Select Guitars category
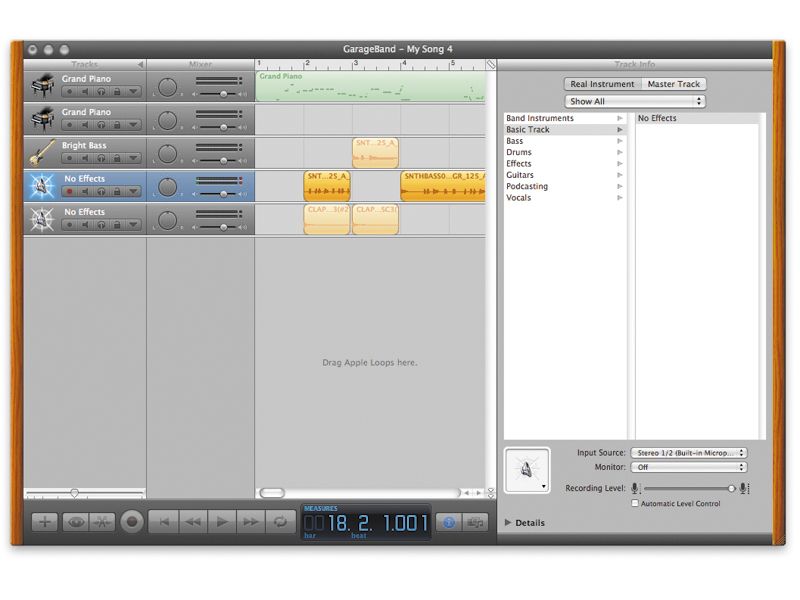800x600 pixels. (x=565, y=175)
